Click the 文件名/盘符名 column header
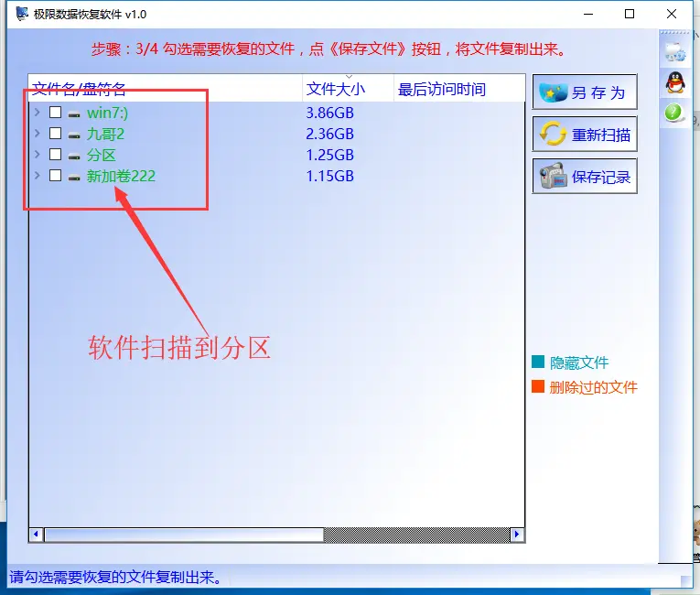Screen dimensions: 700x595 166,89
